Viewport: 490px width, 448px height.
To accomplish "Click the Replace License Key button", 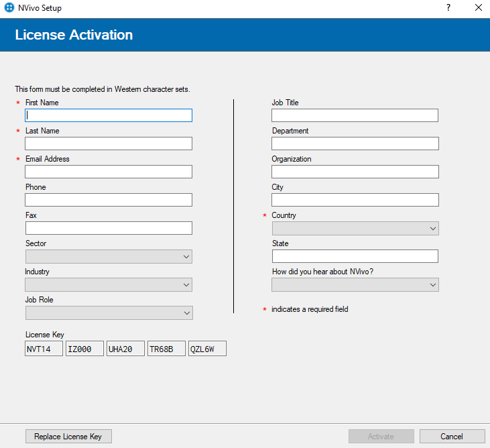I will pyautogui.click(x=68, y=436).
